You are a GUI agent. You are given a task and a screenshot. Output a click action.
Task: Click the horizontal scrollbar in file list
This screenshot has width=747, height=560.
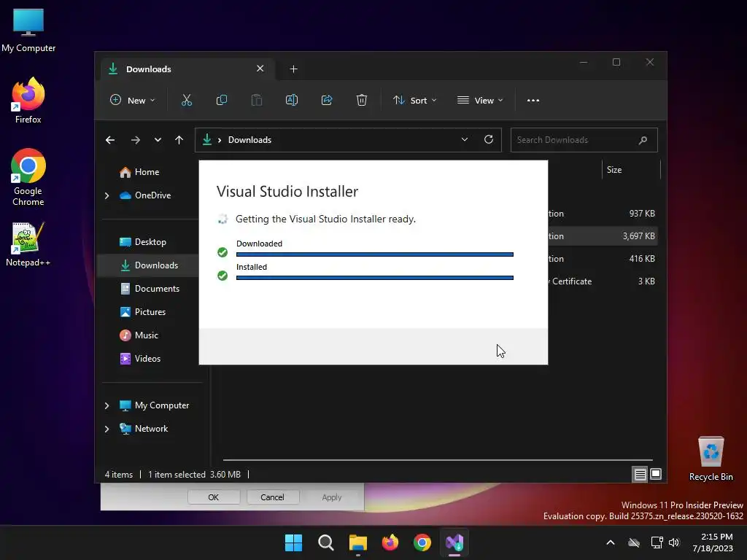click(438, 460)
